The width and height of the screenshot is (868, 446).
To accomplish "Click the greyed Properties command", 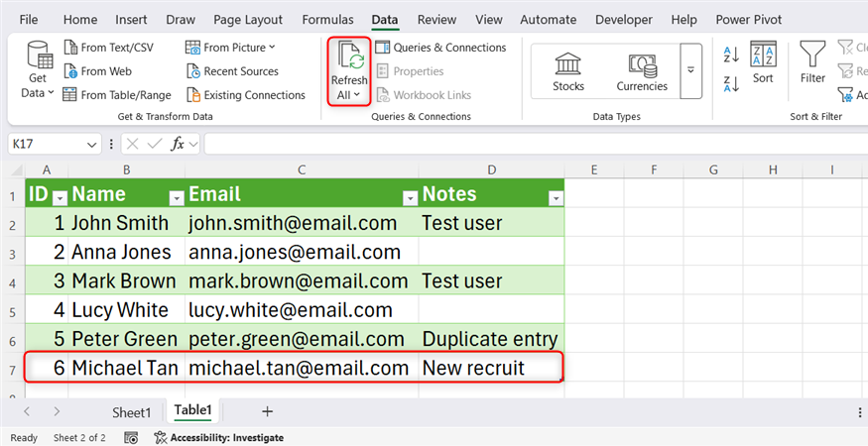I will point(410,71).
